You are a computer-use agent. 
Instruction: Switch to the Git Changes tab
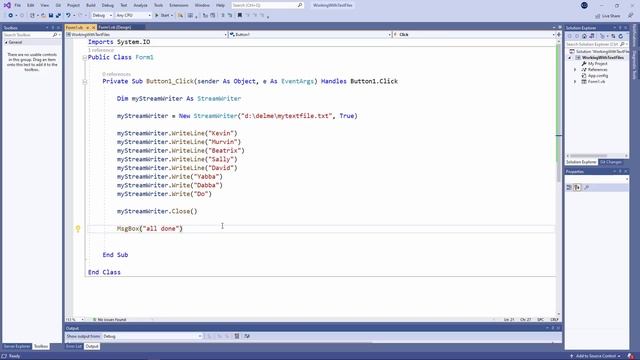coord(611,162)
